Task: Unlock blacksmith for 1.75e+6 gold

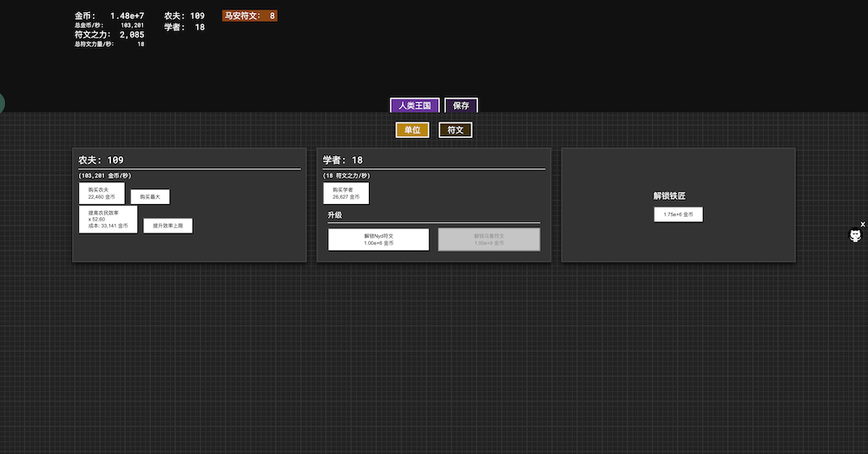Action: pyautogui.click(x=678, y=214)
